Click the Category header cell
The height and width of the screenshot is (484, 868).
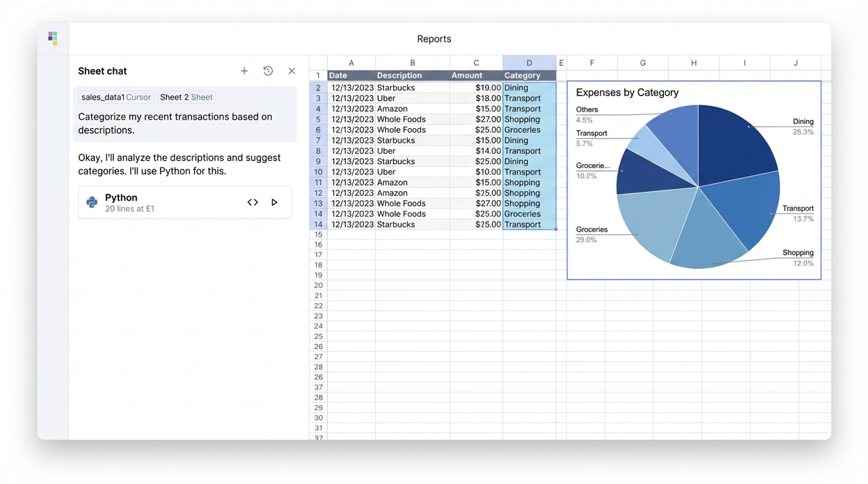pos(529,76)
